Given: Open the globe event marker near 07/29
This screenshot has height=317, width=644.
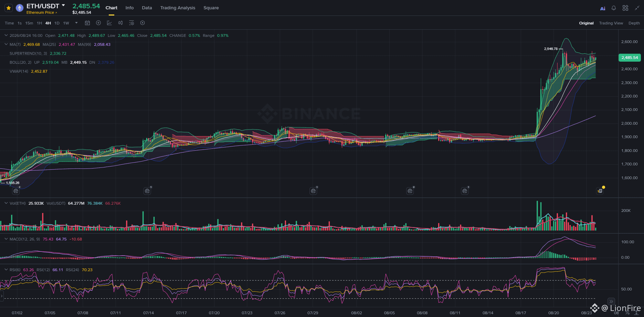Looking at the screenshot, I should [313, 191].
